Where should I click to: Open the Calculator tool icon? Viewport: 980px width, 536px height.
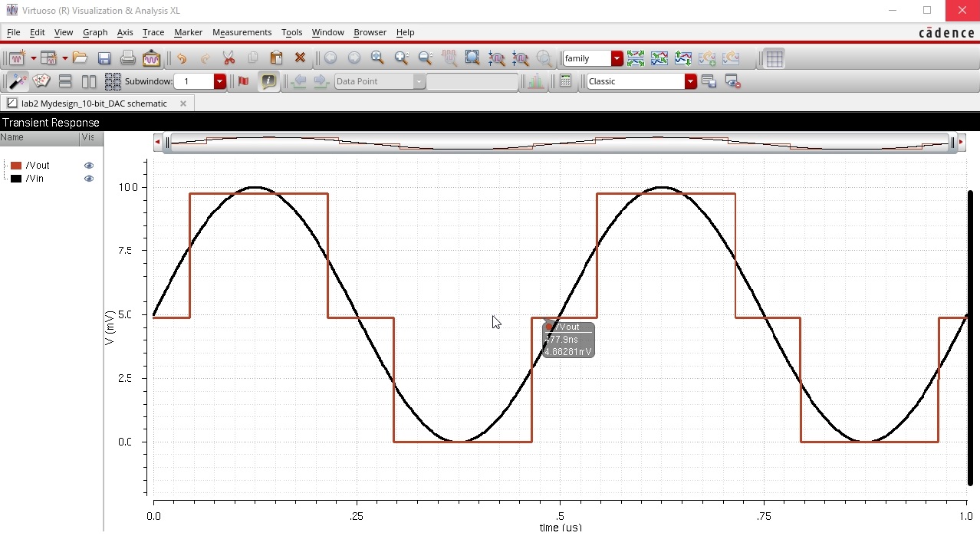click(x=566, y=81)
